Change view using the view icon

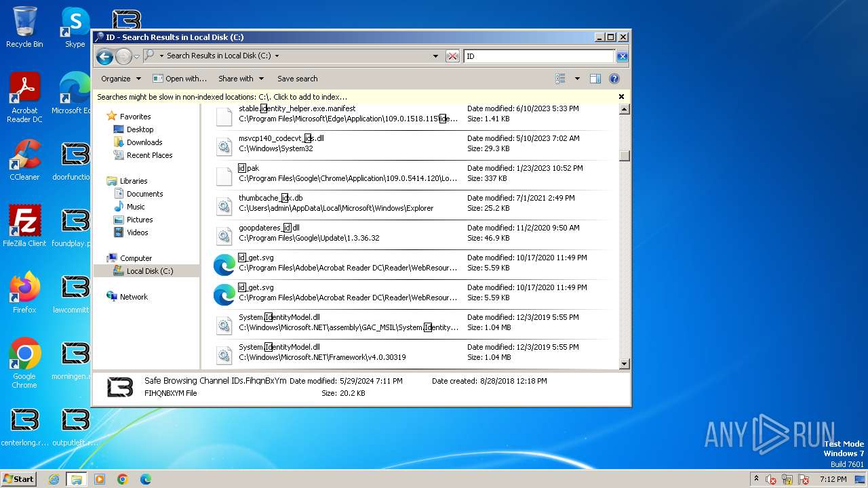tap(560, 79)
